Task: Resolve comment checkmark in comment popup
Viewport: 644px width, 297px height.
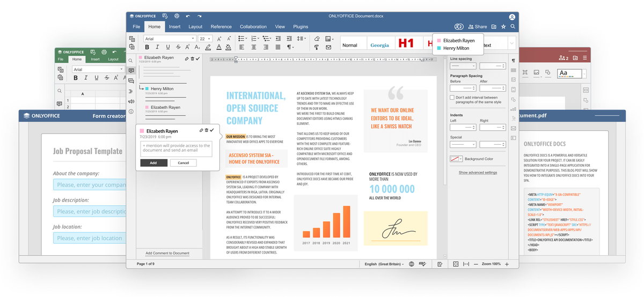Action: (x=211, y=130)
